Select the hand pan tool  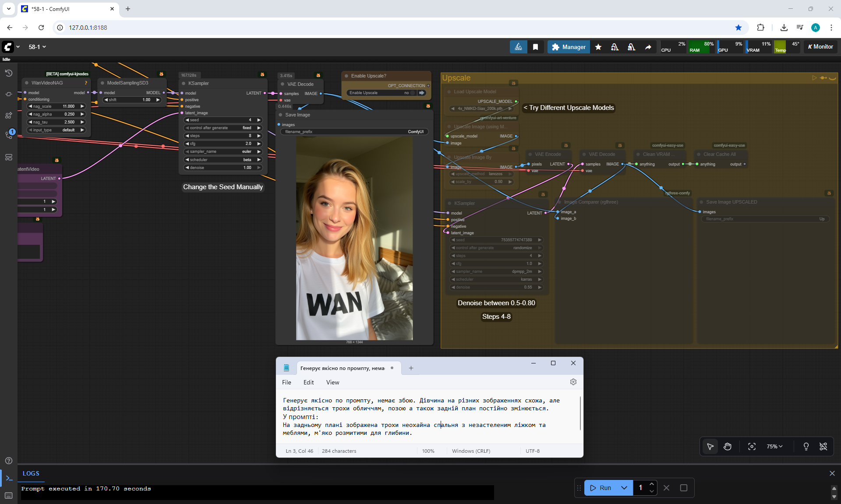coord(728,446)
